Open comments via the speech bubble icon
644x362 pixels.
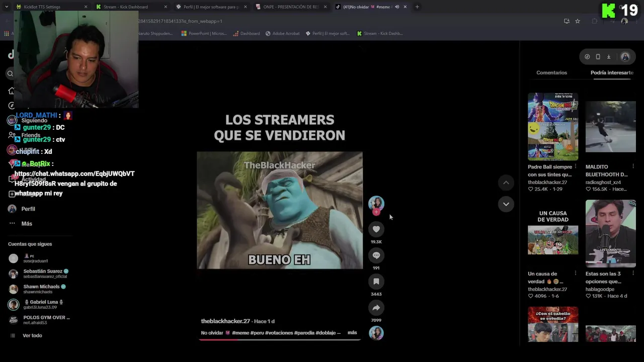(376, 255)
